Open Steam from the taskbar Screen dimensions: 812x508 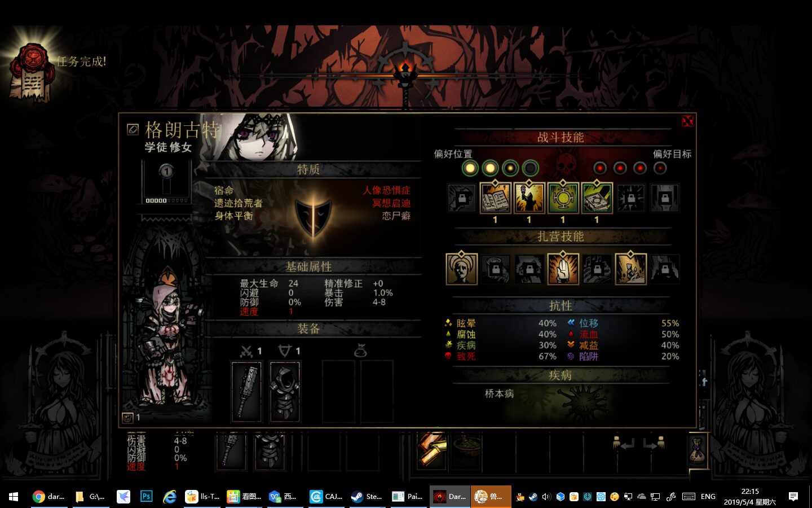367,497
